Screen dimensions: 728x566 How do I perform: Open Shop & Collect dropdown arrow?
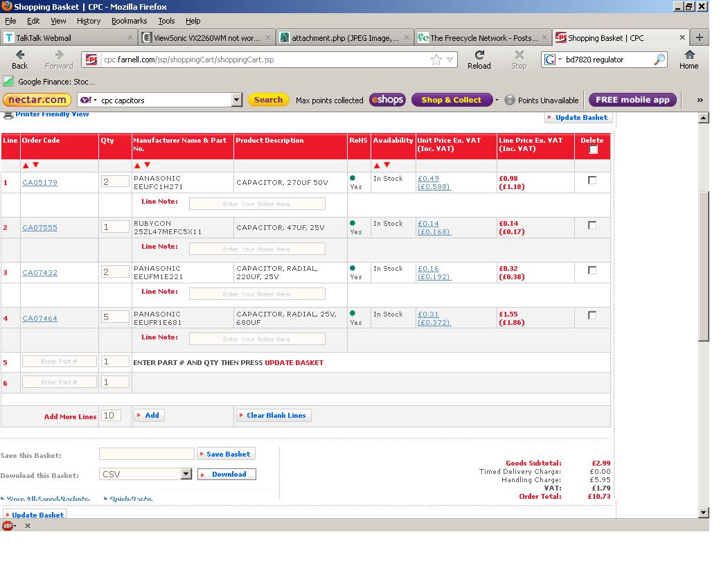click(x=497, y=100)
